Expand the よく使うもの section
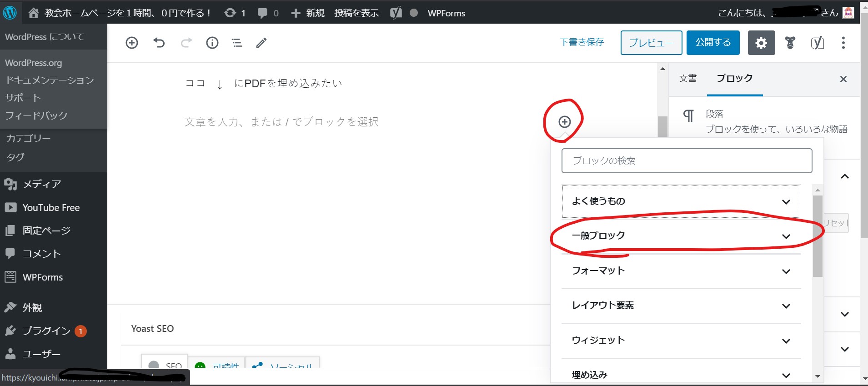868x386 pixels. coord(681,201)
